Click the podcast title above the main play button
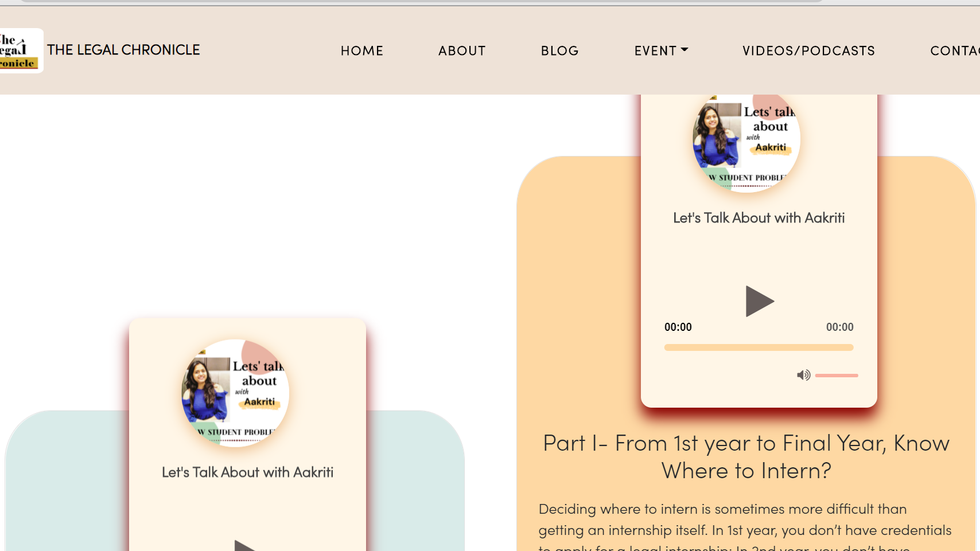This screenshot has height=551, width=980. 759,218
